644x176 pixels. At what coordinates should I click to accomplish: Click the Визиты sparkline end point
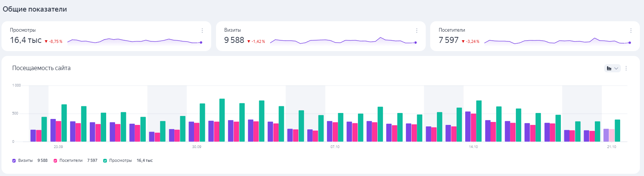coord(416,43)
